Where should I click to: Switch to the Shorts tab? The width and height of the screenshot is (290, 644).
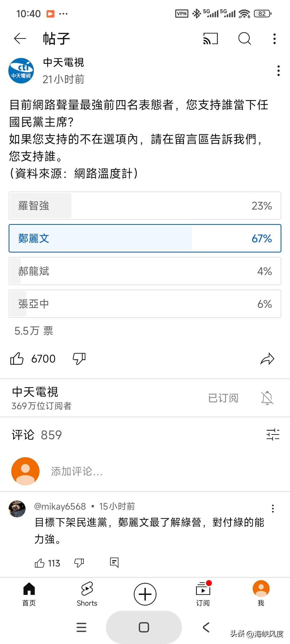point(87,594)
